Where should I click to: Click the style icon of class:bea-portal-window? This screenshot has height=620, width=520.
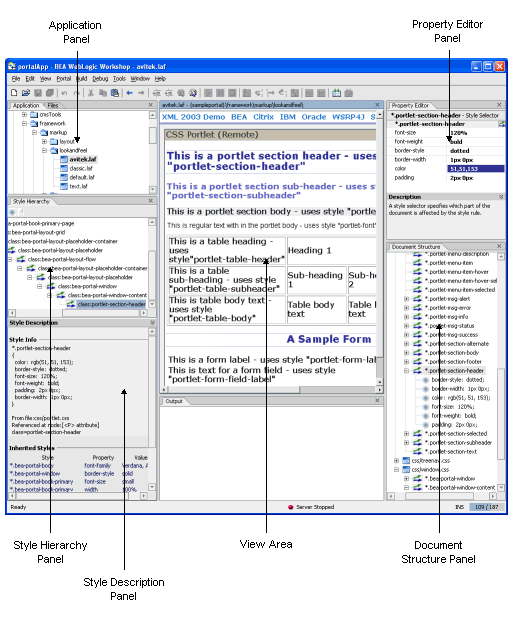pos(51,286)
